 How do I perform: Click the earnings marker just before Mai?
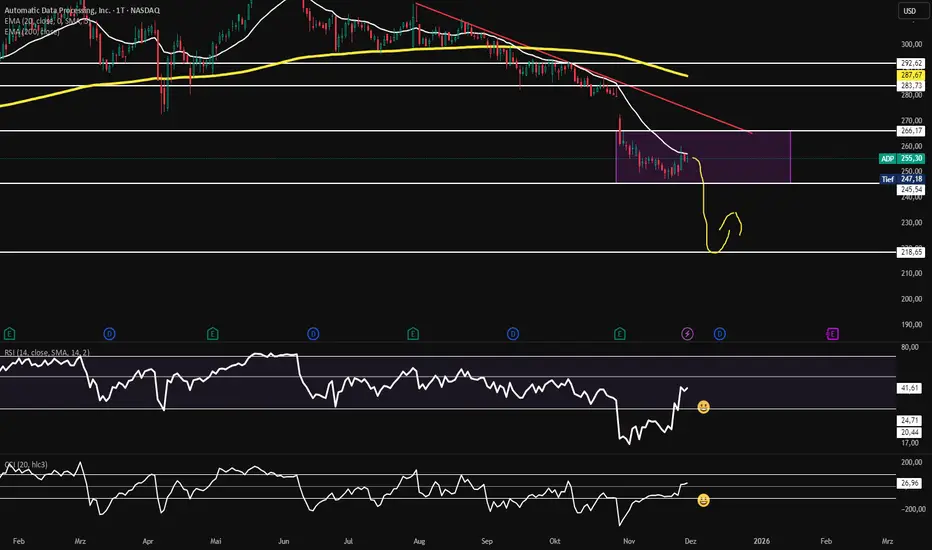coord(212,334)
